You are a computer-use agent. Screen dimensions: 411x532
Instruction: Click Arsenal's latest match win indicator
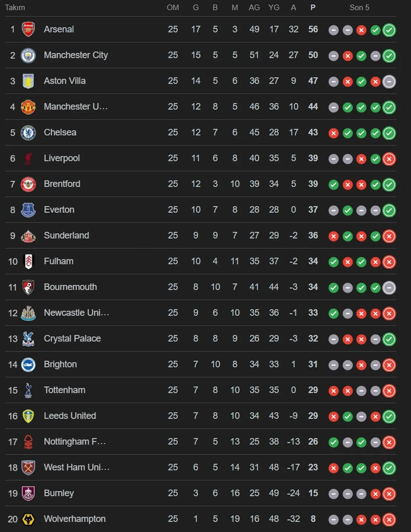point(389,30)
